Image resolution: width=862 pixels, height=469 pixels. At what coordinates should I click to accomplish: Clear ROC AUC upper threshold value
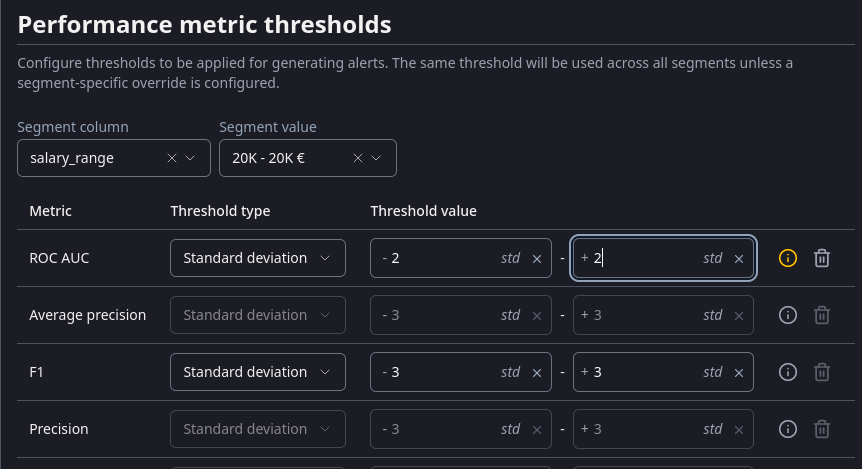click(x=739, y=258)
